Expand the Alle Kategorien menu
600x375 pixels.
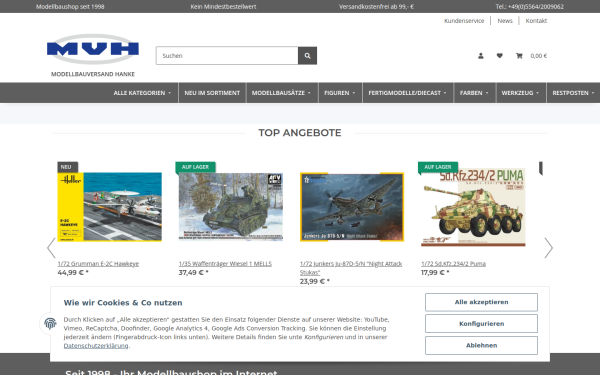tap(142, 93)
